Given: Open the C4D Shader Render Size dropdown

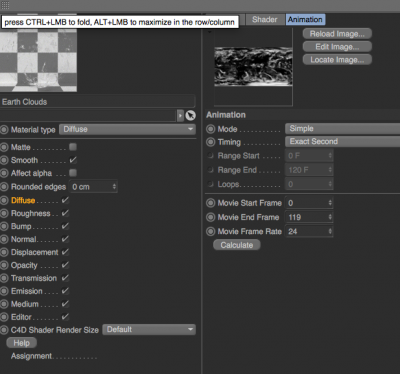Looking at the screenshot, I should (149, 330).
